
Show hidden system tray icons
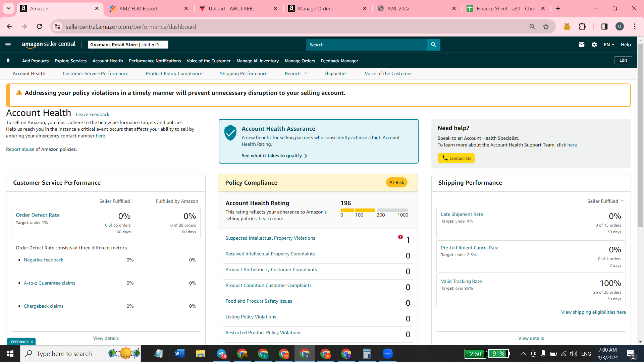point(523,354)
